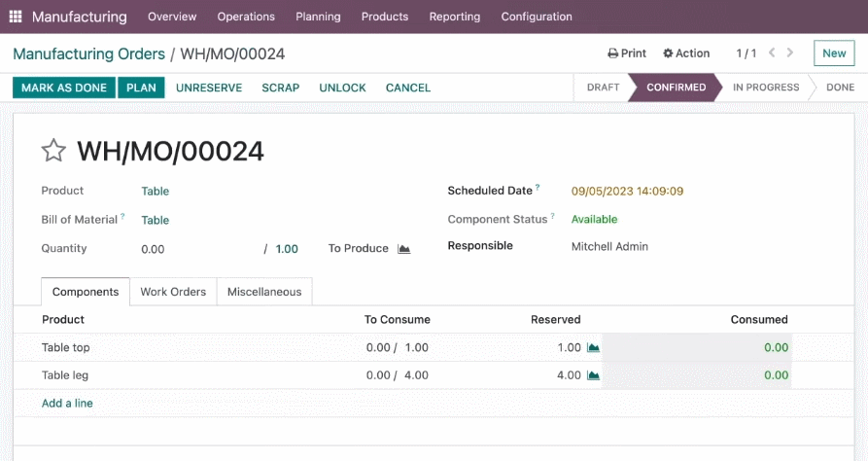Viewport: 868px width, 461px height.
Task: Set status to IN PROGRESS stage
Action: click(766, 88)
